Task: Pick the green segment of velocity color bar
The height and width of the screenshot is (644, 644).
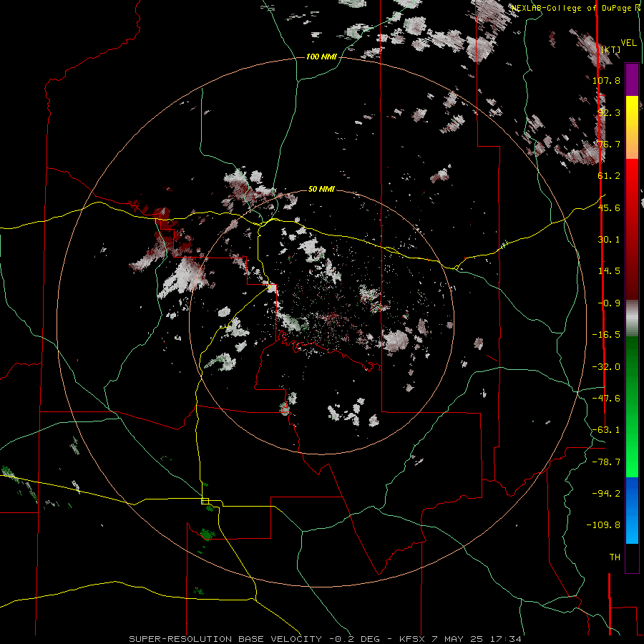Action: [632, 406]
